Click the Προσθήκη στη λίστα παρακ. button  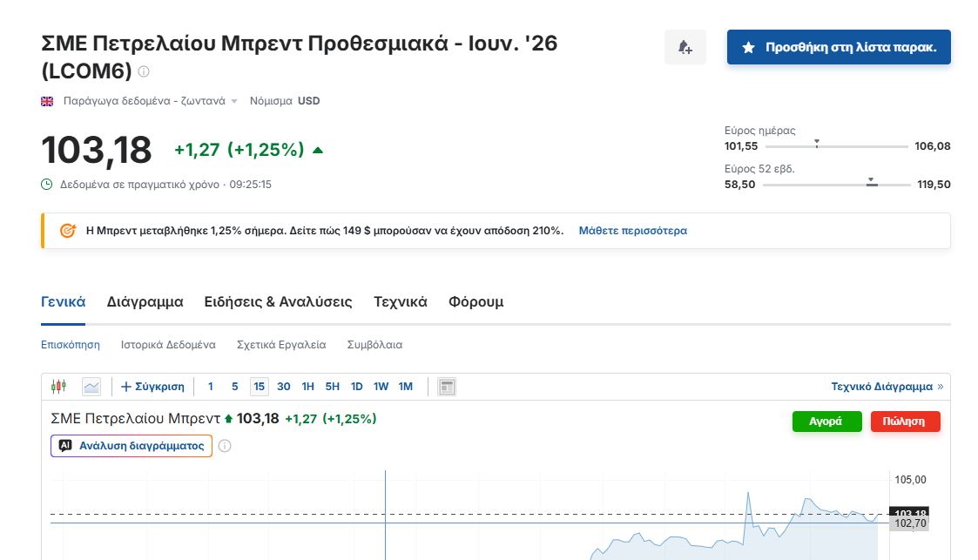(x=839, y=47)
